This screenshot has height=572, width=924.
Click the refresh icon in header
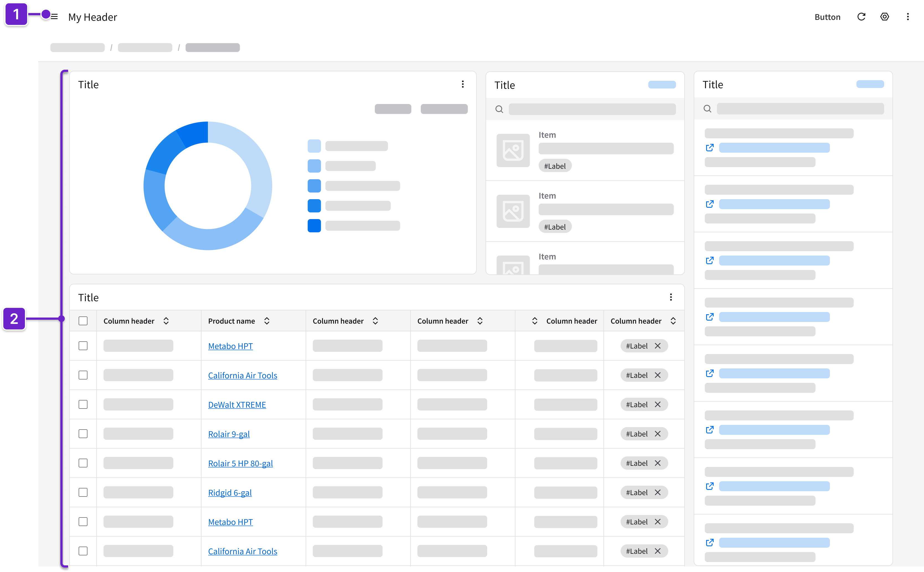pyautogui.click(x=861, y=17)
